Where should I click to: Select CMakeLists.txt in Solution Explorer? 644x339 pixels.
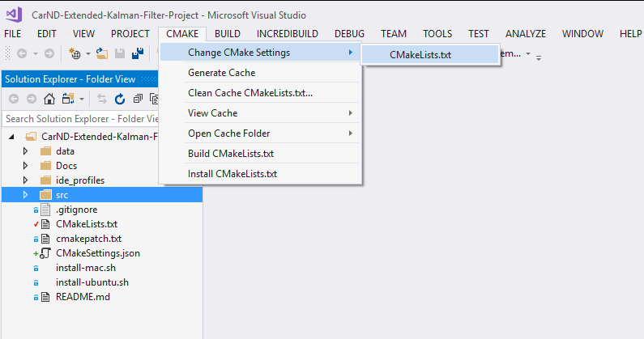[87, 224]
